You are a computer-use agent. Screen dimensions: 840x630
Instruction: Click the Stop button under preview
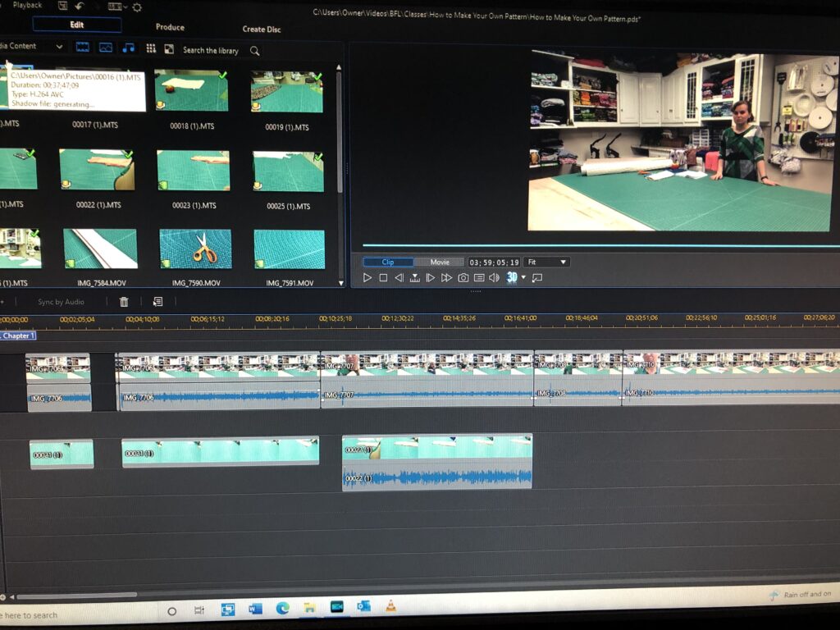383,278
